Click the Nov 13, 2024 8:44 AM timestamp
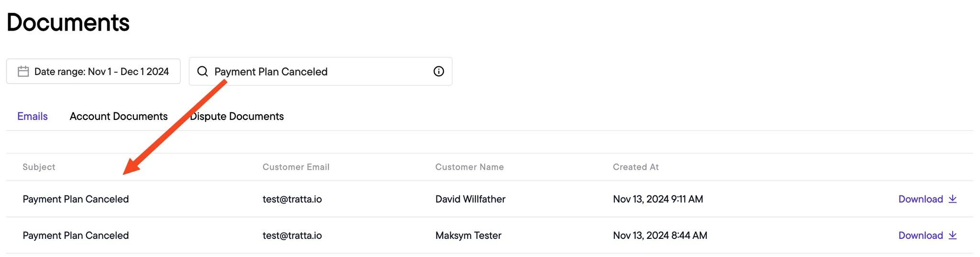Image resolution: width=980 pixels, height=257 pixels. coord(660,236)
